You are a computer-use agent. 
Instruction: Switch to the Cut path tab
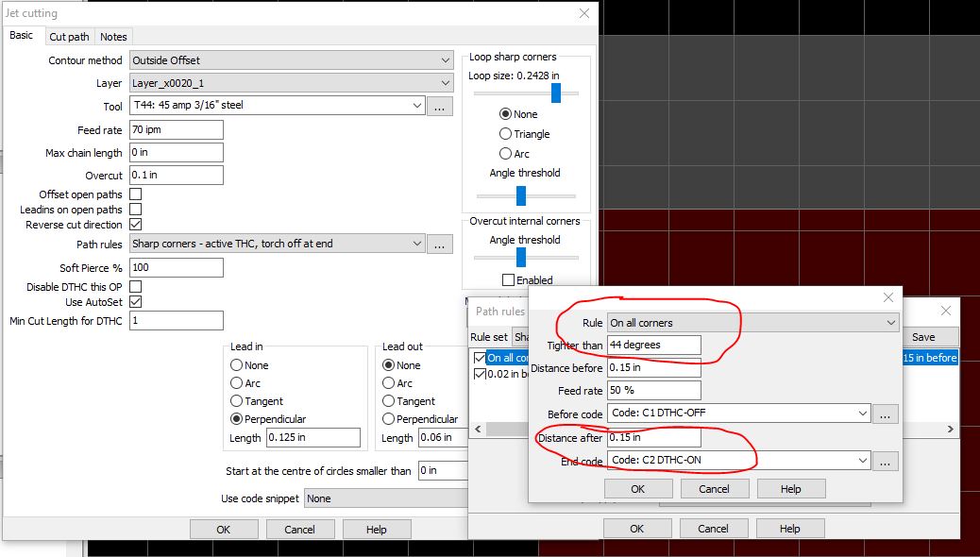point(68,36)
